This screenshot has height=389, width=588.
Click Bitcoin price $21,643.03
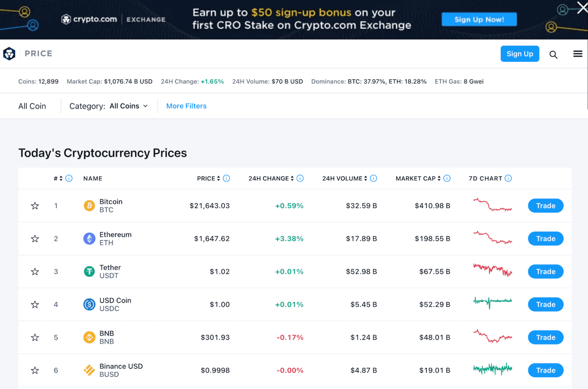coord(210,205)
